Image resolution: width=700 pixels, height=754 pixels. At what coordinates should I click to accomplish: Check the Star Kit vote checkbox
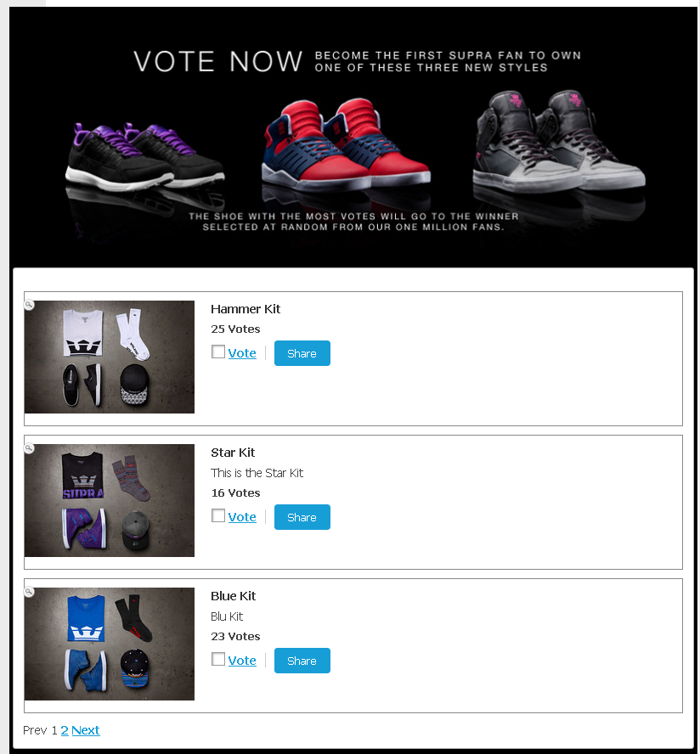218,515
